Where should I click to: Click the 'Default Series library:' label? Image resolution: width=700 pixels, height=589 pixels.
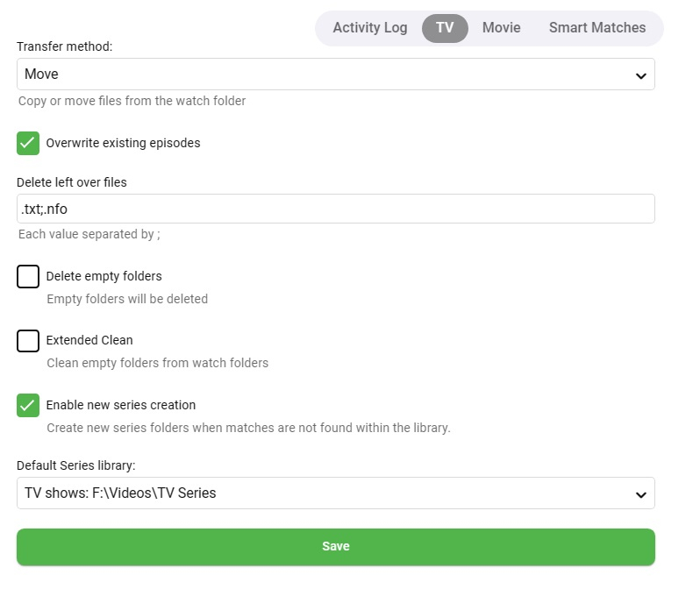(x=76, y=465)
